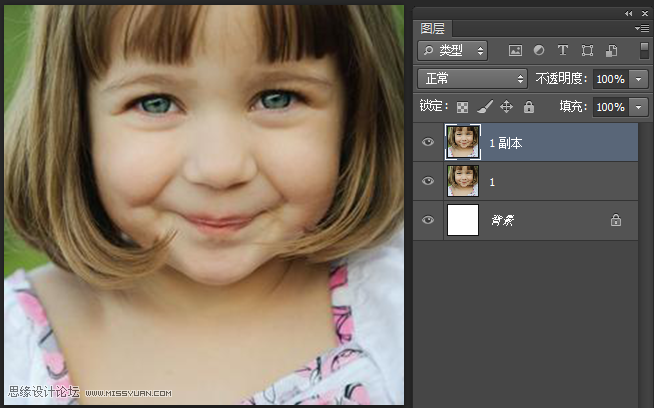The height and width of the screenshot is (408, 654).
Task: Select layer '1' thumbnail
Action: 463,181
